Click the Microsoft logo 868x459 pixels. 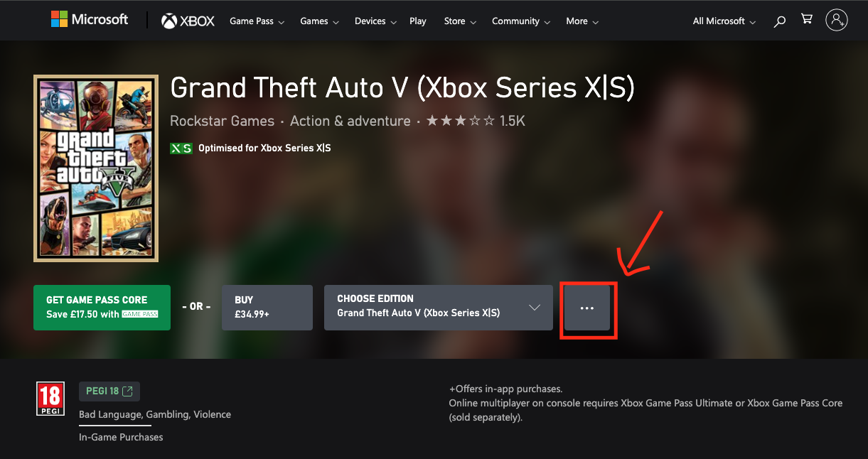(x=90, y=20)
